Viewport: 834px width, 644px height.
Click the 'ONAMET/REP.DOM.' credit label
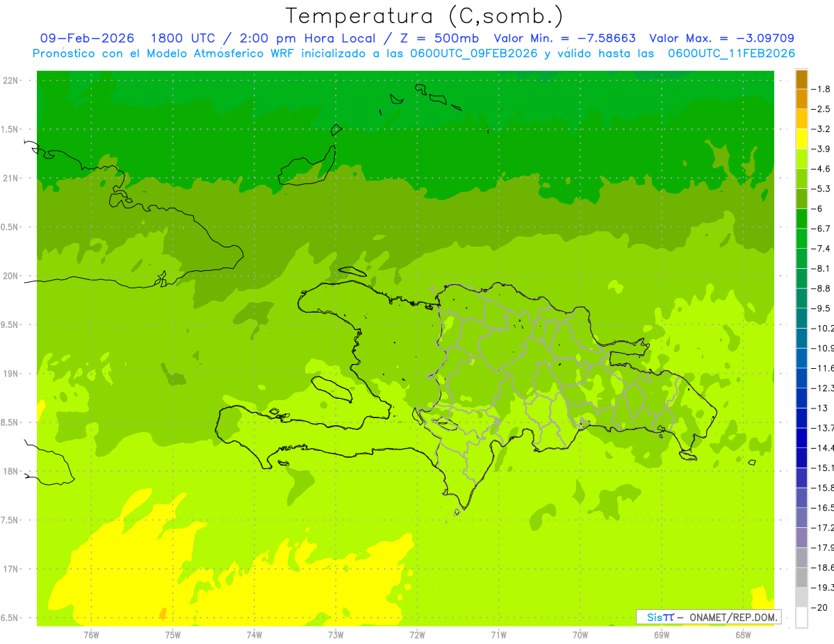(735, 617)
